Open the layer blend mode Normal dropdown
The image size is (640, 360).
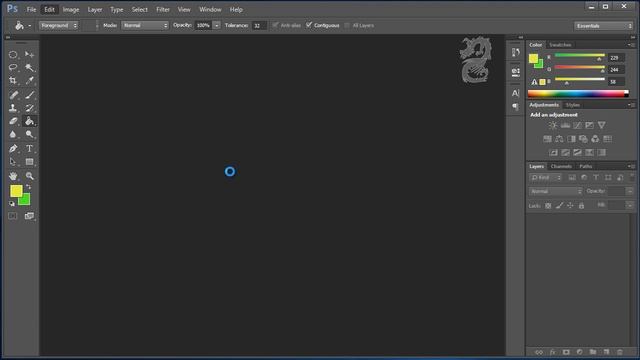556,191
